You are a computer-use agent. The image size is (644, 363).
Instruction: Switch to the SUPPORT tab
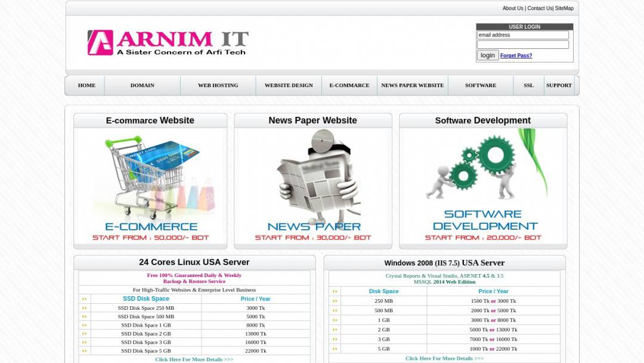pos(559,85)
